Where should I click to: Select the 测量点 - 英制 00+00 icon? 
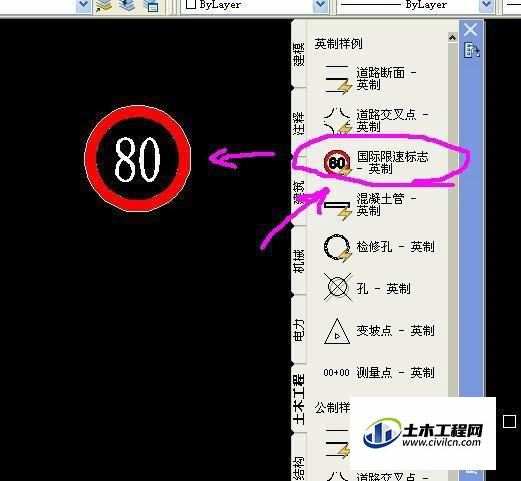[x=336, y=372]
